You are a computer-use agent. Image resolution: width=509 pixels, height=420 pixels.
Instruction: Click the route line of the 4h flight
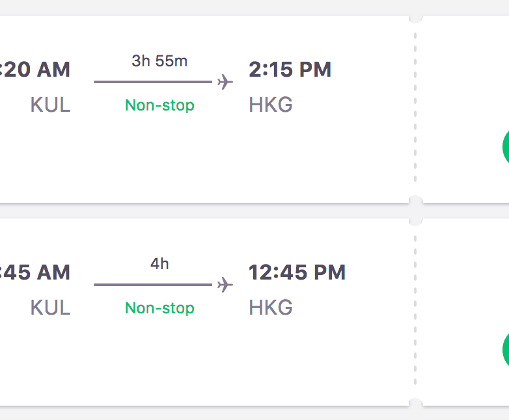pos(153,285)
